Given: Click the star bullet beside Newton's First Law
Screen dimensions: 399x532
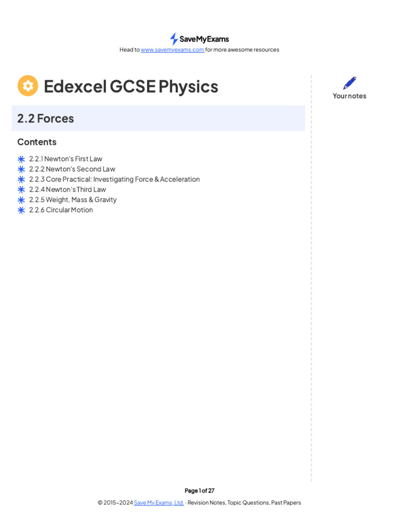Looking at the screenshot, I should (x=21, y=159).
